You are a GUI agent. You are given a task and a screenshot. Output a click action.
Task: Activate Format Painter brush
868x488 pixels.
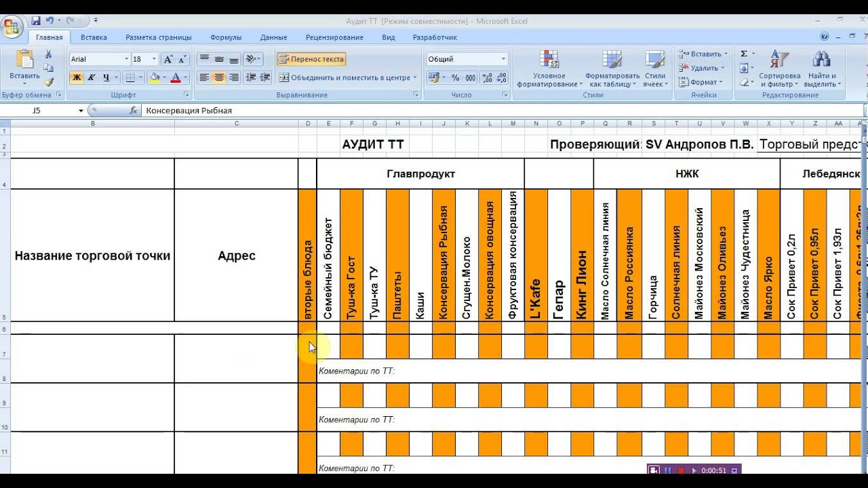click(x=48, y=81)
